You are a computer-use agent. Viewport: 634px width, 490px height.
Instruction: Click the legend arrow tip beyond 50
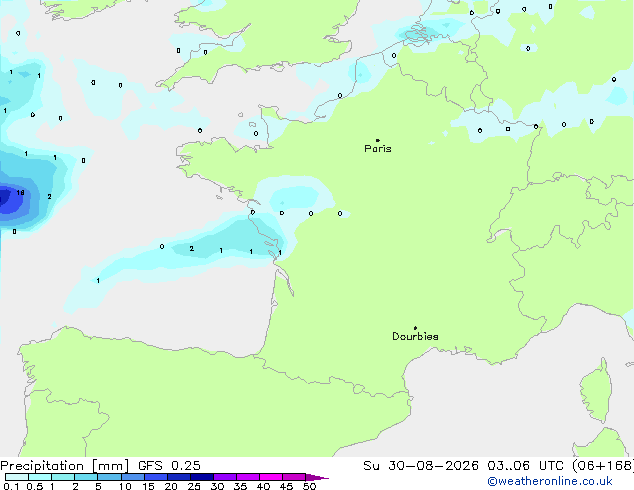317,477
